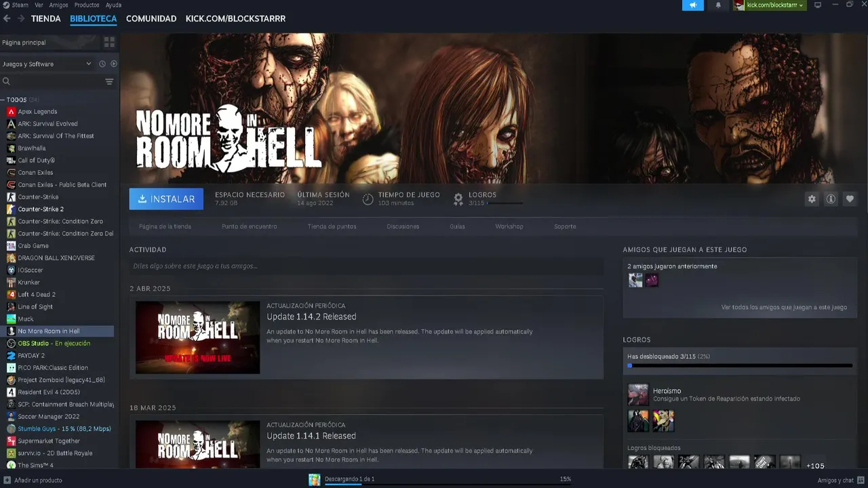Screen dimensions: 868x488
Task: Open the Amigos menu
Action: click(x=58, y=5)
